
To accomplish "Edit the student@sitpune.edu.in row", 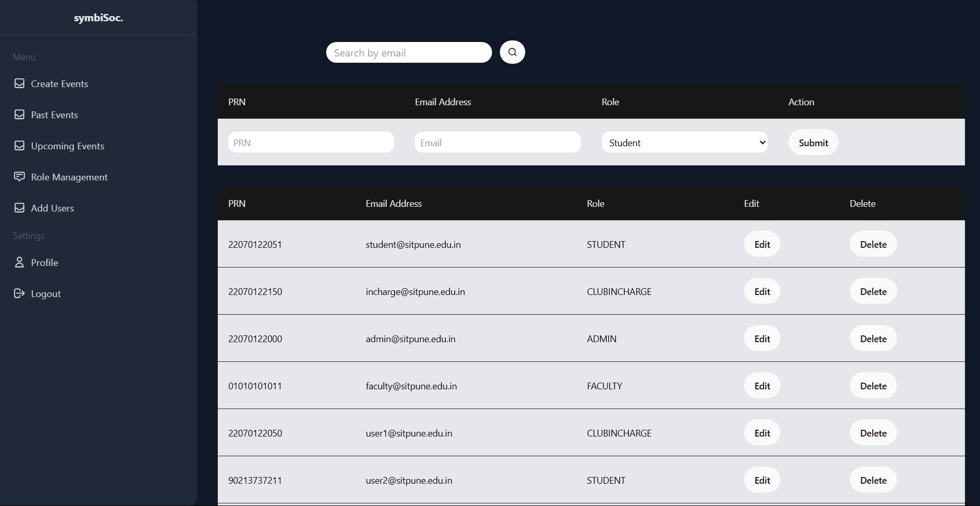I will 762,244.
